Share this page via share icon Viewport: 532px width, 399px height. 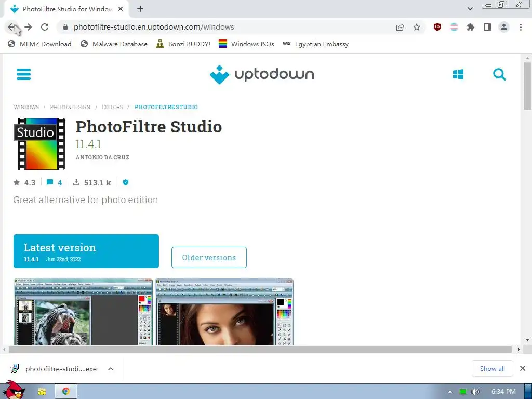(400, 27)
